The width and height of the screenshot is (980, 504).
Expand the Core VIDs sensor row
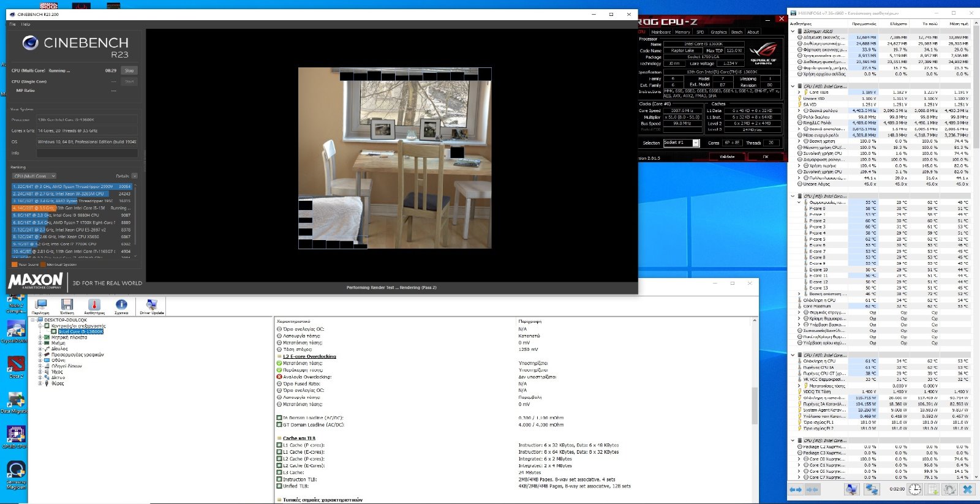(x=799, y=92)
